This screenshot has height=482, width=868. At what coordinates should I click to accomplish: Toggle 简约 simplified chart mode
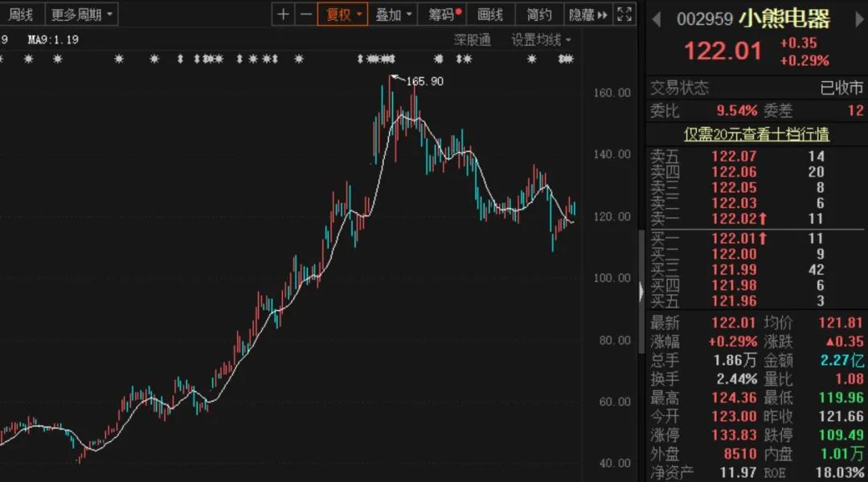539,14
